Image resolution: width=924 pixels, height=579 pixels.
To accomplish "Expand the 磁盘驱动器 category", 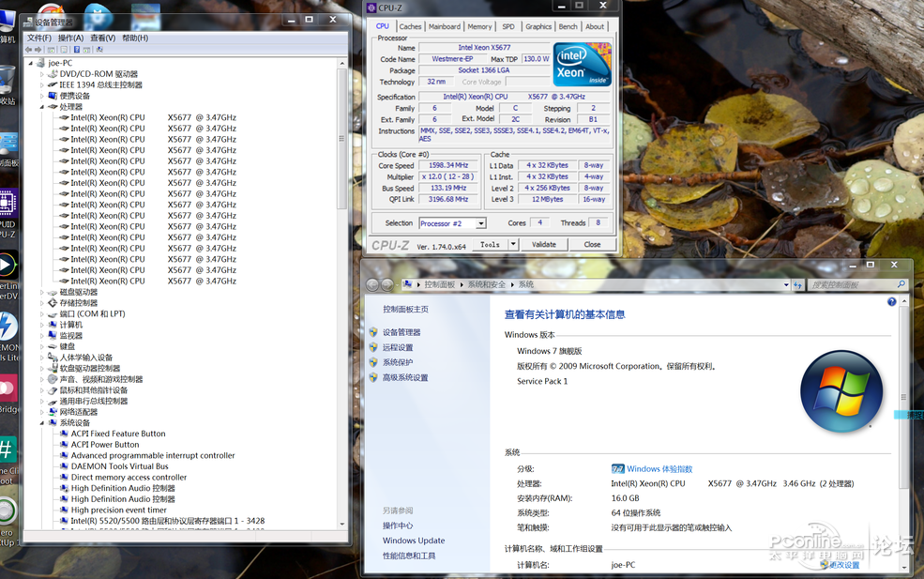I will tap(42, 292).
